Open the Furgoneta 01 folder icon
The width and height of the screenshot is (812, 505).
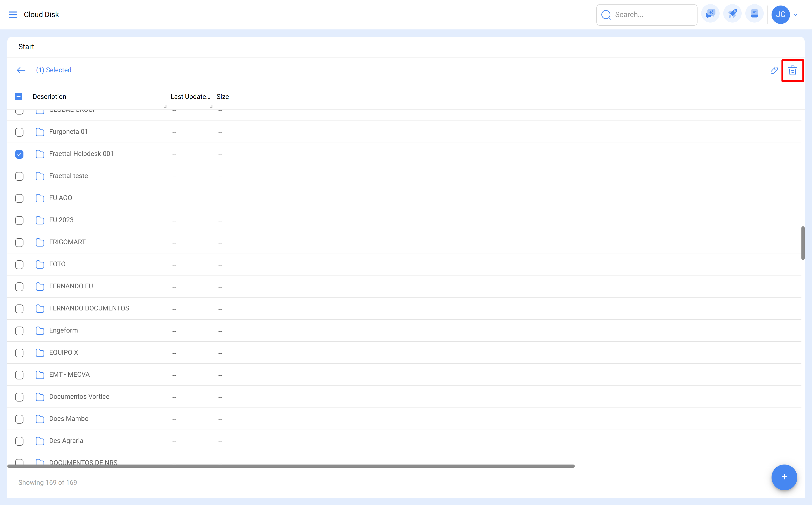(x=40, y=132)
